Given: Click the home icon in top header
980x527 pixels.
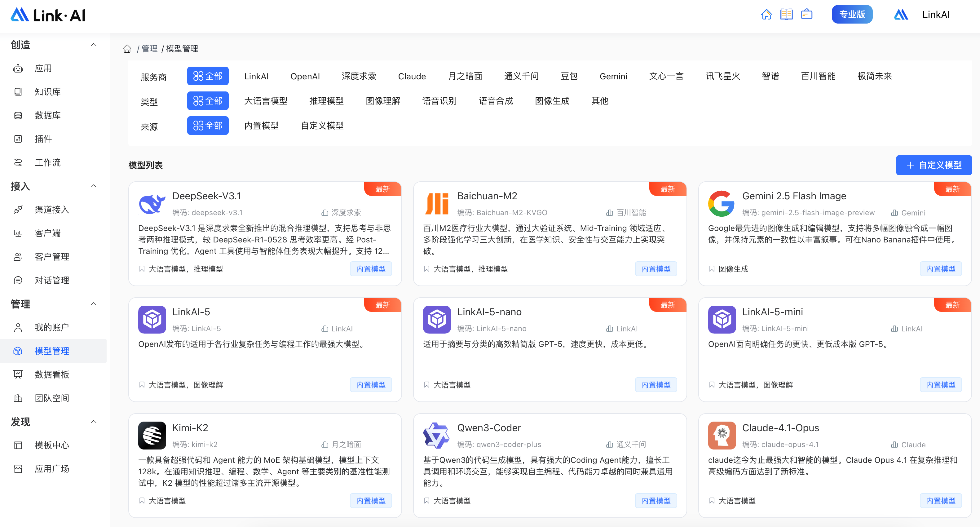Looking at the screenshot, I should click(x=766, y=15).
